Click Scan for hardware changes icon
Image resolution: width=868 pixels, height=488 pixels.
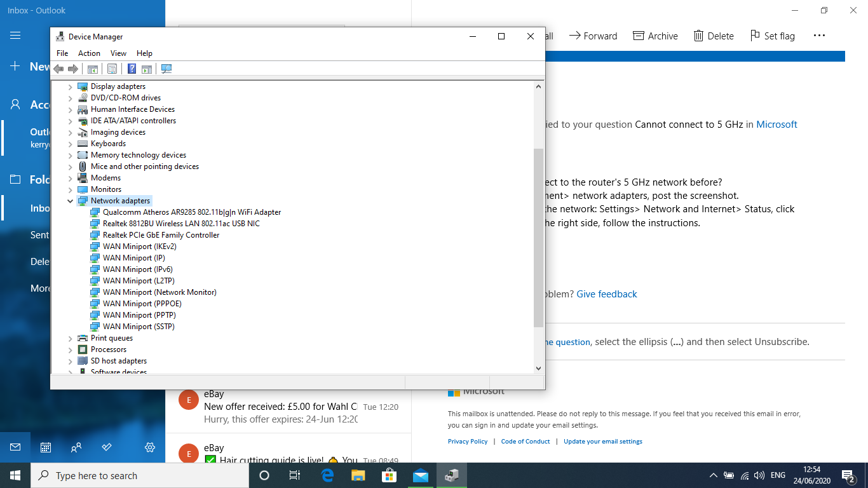pos(166,69)
